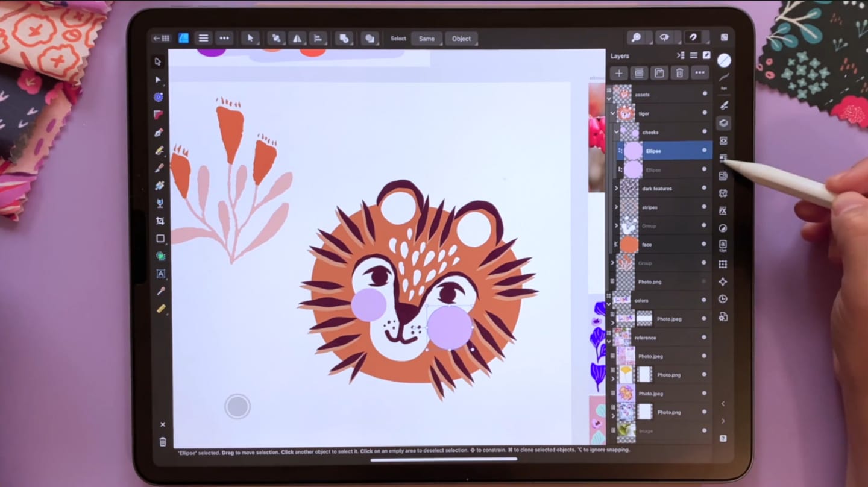Viewport: 868px width, 487px height.
Task: Select the flip horizontal icon in toolbar
Action: click(x=297, y=38)
